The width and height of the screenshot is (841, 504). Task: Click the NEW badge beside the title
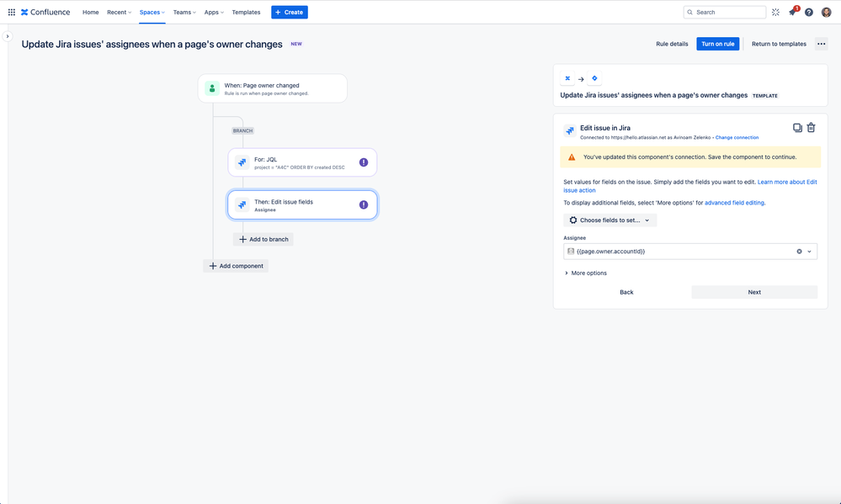click(x=296, y=44)
